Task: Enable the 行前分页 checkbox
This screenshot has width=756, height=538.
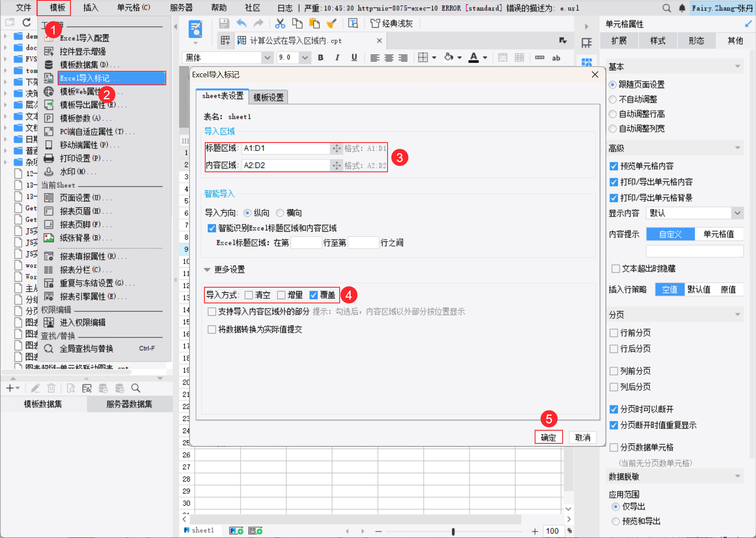Action: [x=614, y=333]
